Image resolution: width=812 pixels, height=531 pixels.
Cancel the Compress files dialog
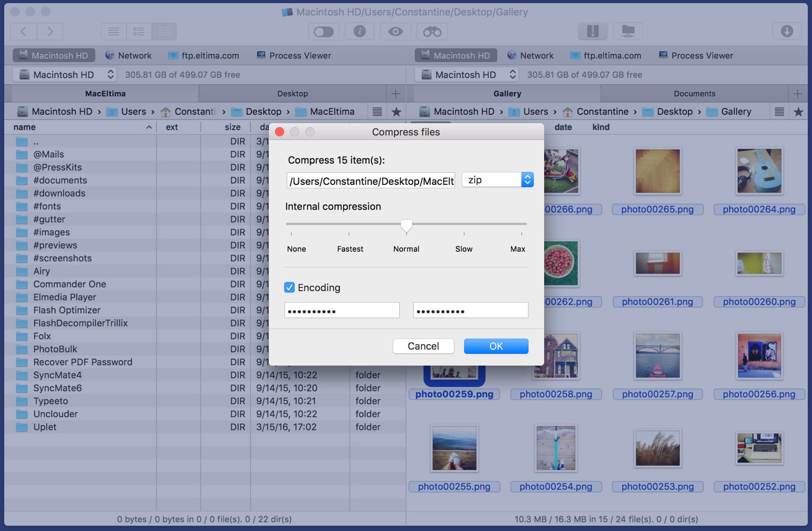pos(423,346)
